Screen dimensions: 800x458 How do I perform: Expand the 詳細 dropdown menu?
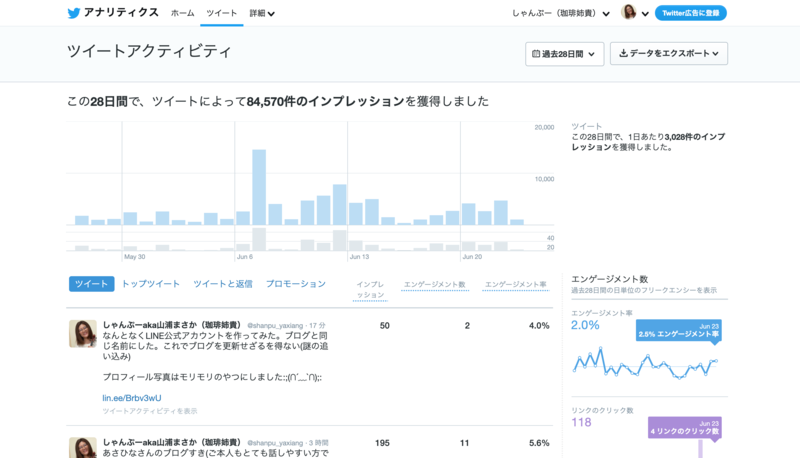(262, 13)
